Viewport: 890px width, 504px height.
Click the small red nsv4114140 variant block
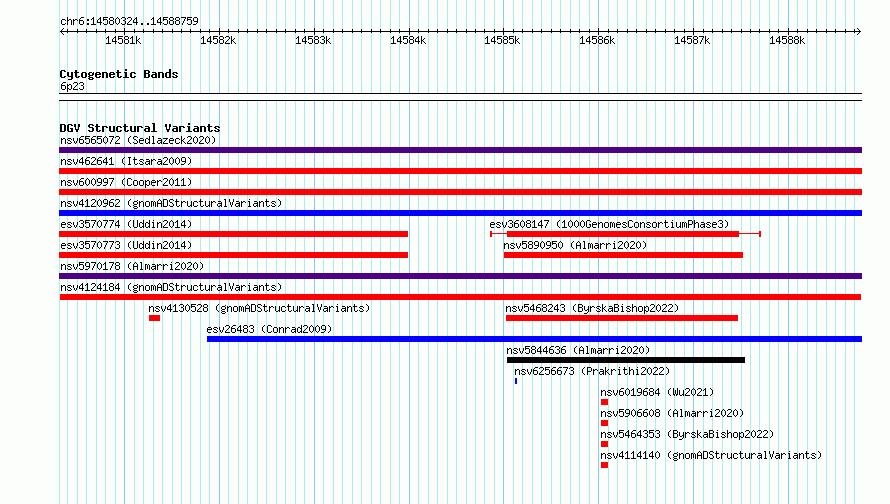[x=604, y=465]
